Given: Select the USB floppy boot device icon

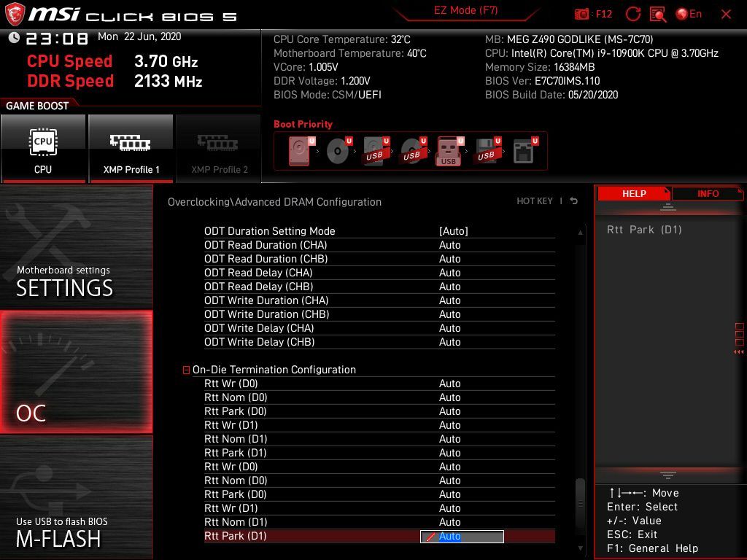Looking at the screenshot, I should click(x=488, y=151).
